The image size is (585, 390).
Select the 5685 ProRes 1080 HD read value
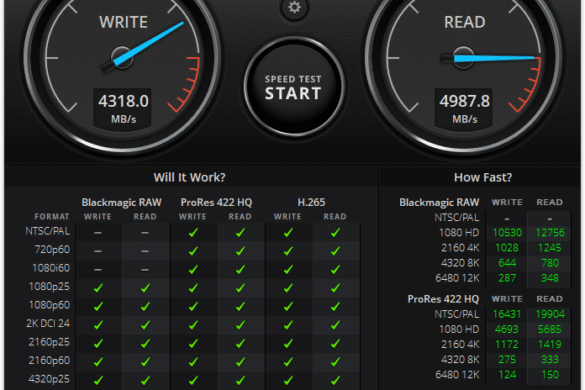coord(550,329)
